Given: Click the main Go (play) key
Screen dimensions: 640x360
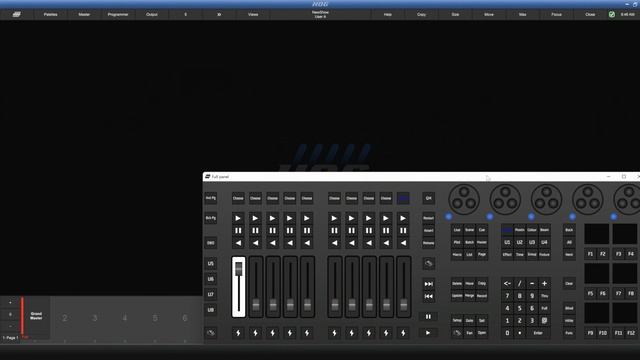Looking at the screenshot, I should pos(428,333).
